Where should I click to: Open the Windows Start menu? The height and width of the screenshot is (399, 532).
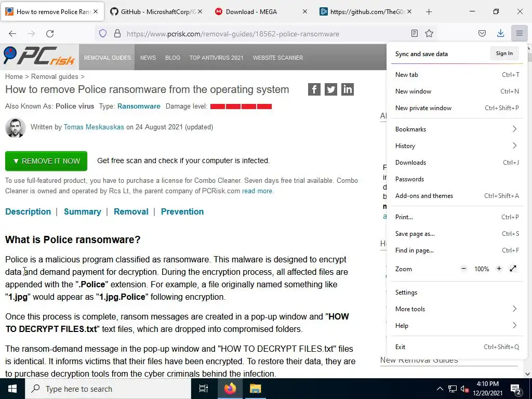coord(12,389)
